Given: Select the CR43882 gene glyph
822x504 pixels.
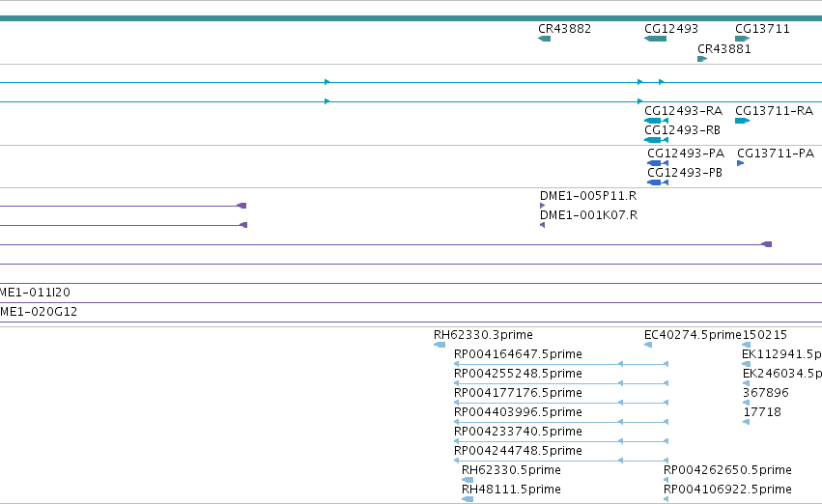Looking at the screenshot, I should click(544, 39).
